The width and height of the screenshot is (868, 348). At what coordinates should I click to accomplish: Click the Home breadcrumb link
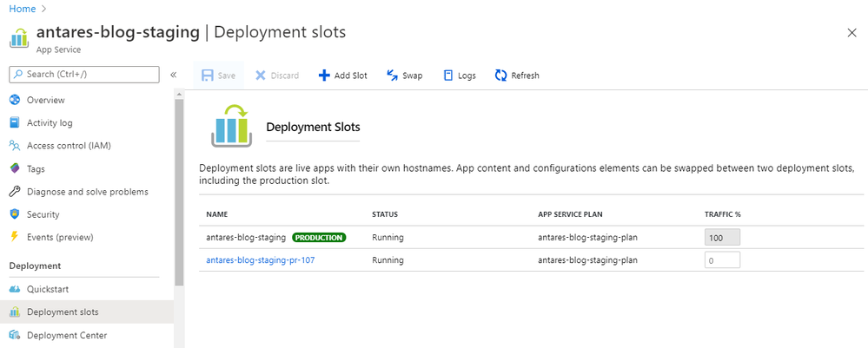pos(22,9)
